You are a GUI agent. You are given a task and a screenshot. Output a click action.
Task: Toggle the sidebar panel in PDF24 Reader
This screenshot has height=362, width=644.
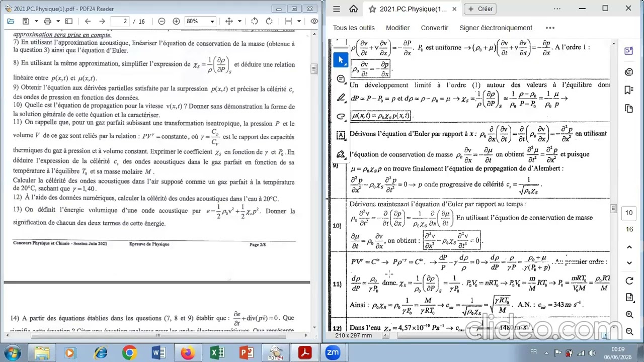point(69,21)
